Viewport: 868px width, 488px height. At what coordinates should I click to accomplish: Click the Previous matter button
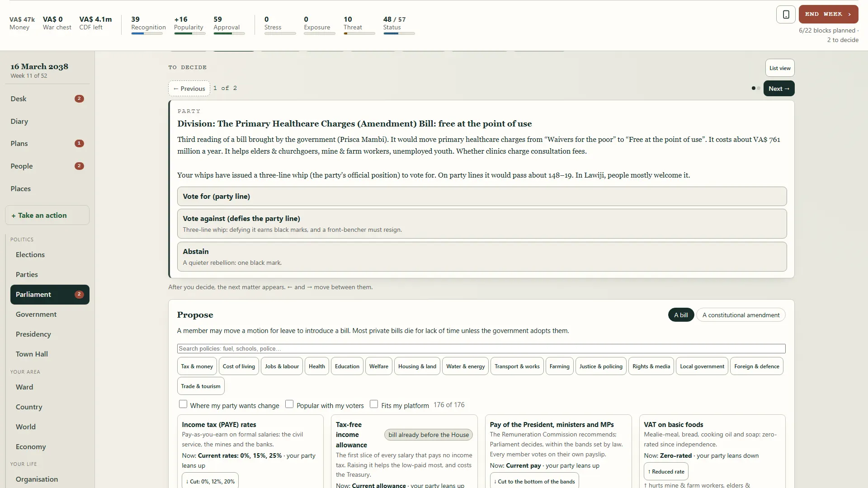point(189,89)
